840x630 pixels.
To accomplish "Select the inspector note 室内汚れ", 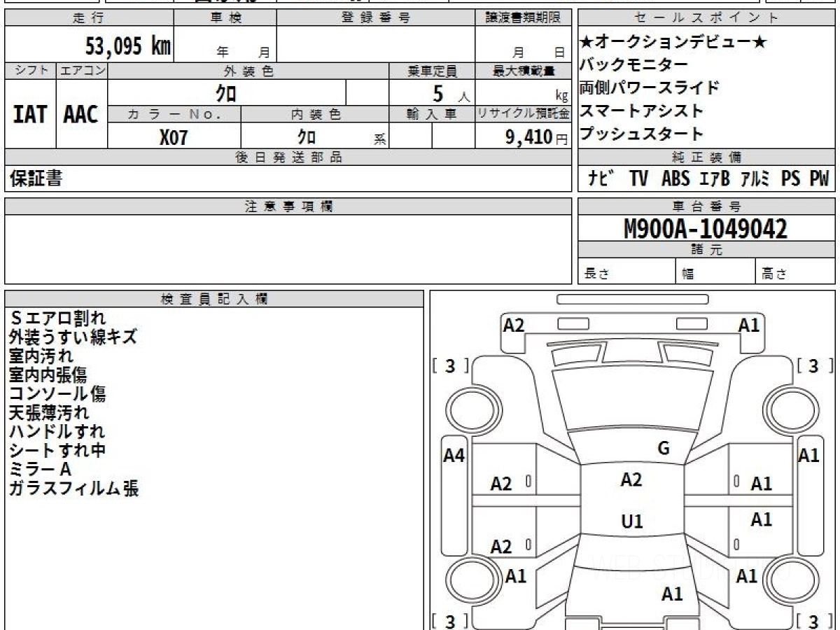I will pyautogui.click(x=41, y=356).
